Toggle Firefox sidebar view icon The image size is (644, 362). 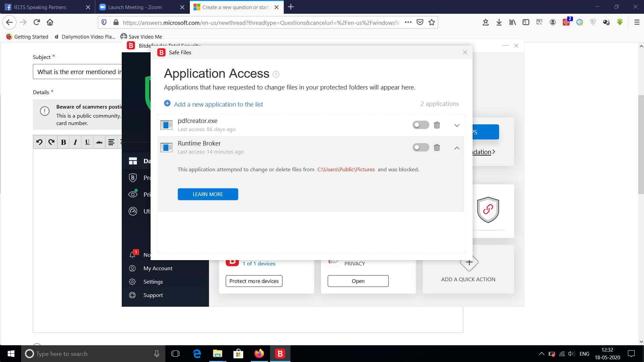pos(526,22)
